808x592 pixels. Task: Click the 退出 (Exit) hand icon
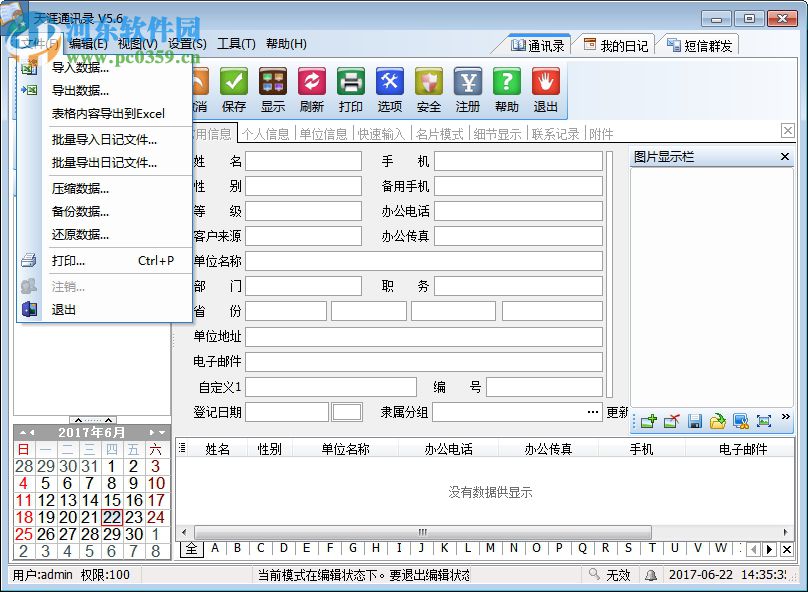544,80
